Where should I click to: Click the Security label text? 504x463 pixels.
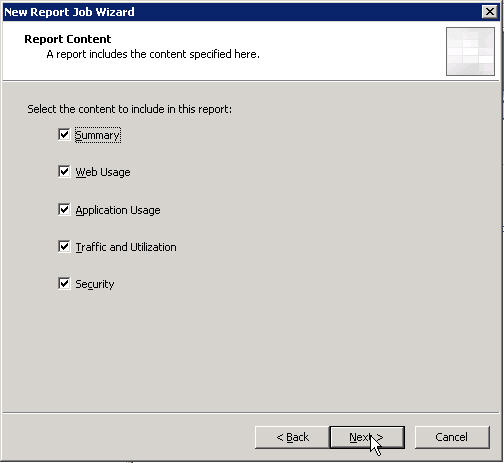95,284
